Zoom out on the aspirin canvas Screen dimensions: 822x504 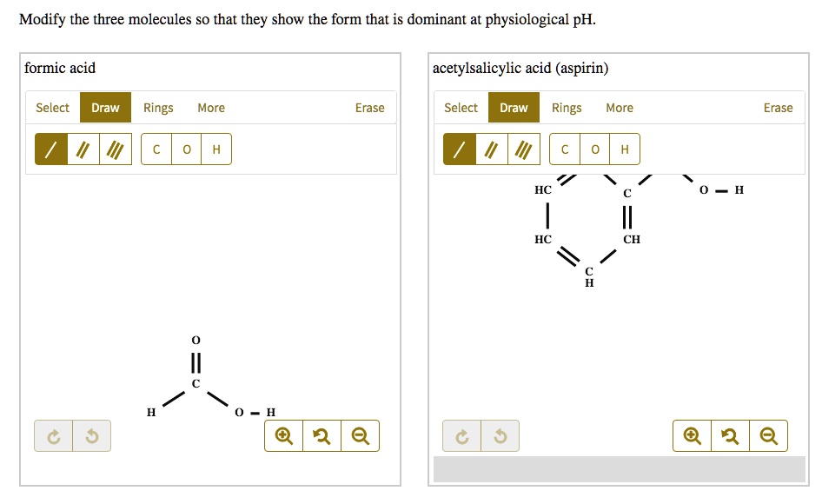769,435
